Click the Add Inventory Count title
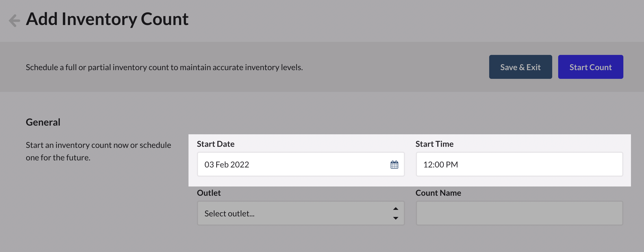 tap(107, 18)
